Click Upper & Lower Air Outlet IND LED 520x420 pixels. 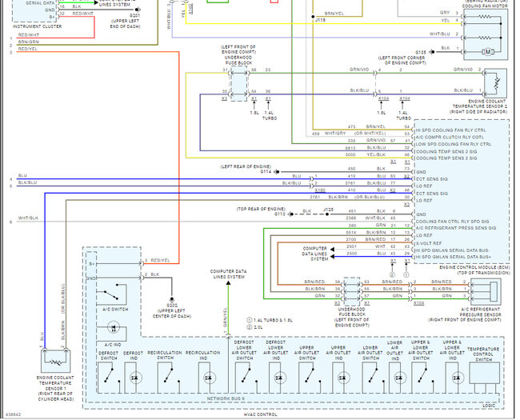click(458, 378)
